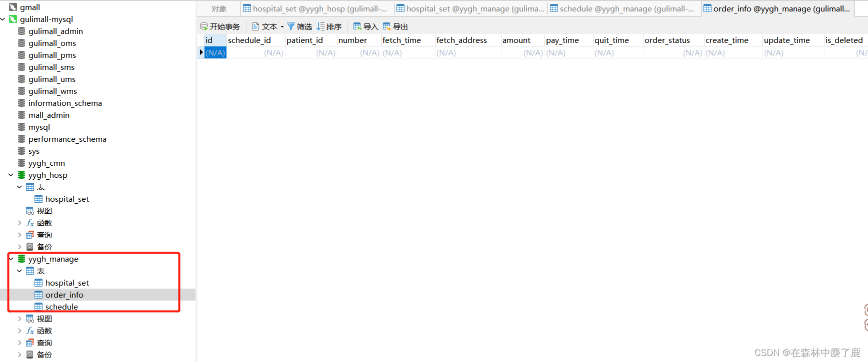The width and height of the screenshot is (868, 362).
Task: Switch to hospital_set @yygh_hosp tab
Action: point(317,8)
